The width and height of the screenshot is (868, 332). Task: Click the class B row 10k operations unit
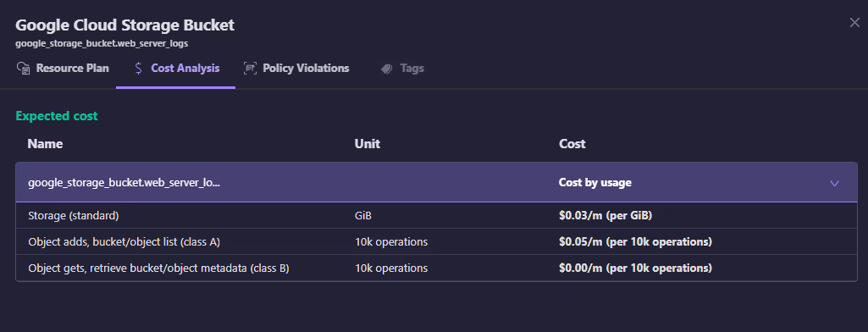click(x=391, y=268)
